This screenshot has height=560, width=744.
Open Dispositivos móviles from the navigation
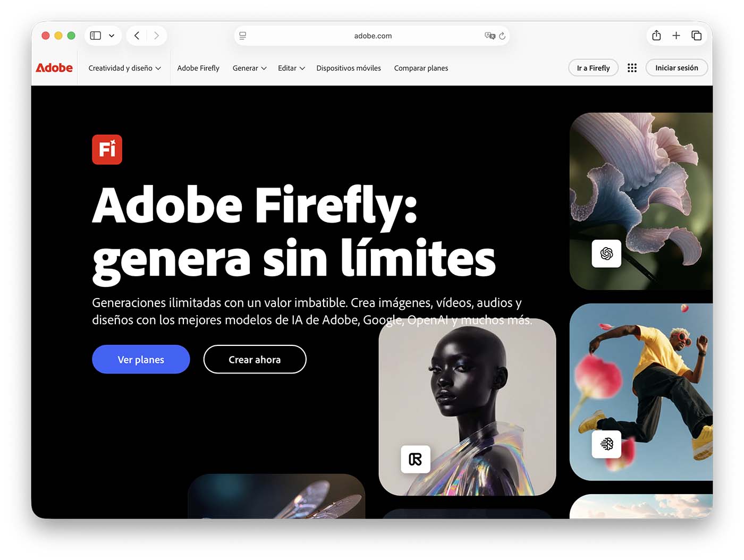pyautogui.click(x=348, y=68)
